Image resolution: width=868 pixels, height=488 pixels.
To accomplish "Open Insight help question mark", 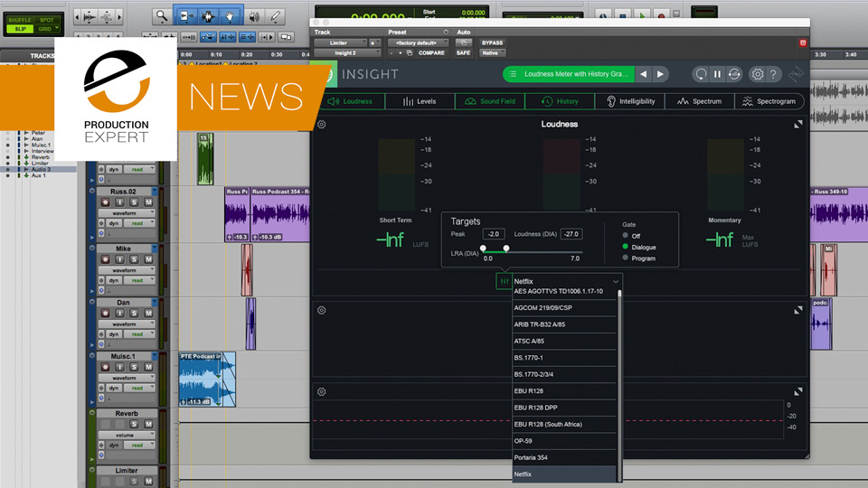I will 773,74.
